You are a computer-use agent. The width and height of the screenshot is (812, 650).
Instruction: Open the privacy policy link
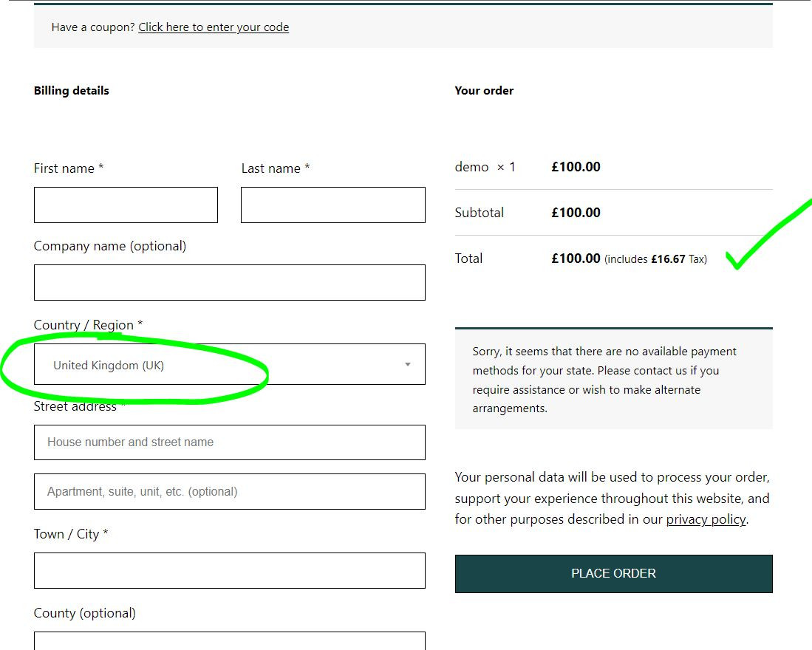706,519
